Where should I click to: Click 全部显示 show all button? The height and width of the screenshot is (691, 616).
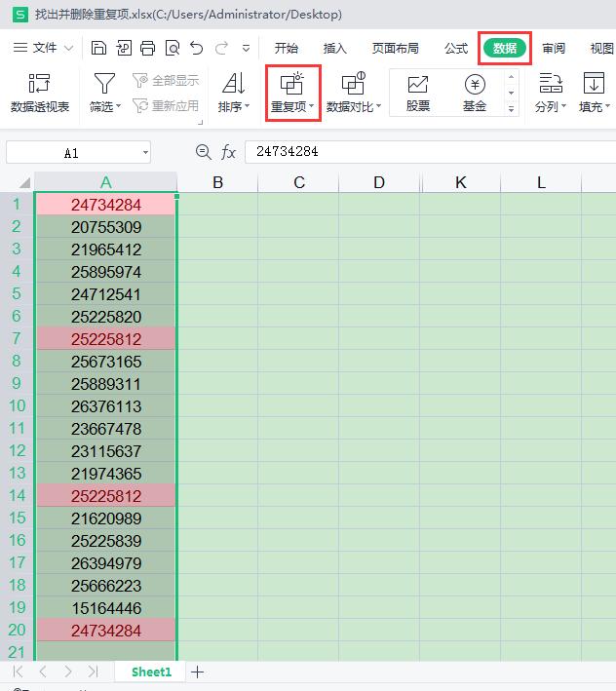click(166, 81)
